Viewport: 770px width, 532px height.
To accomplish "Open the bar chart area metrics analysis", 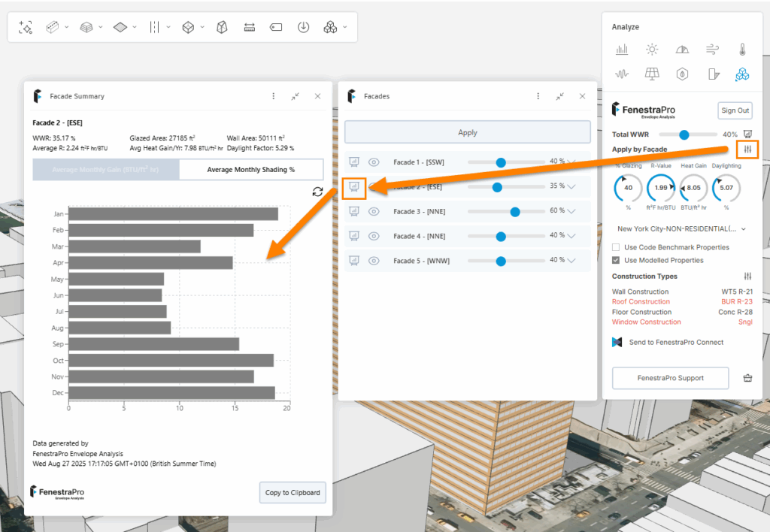I will 622,49.
